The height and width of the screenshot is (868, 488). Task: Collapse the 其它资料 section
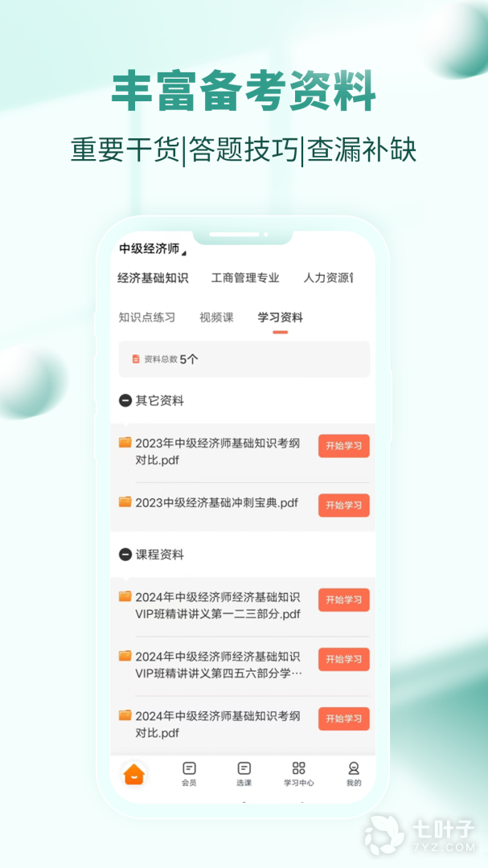(125, 400)
